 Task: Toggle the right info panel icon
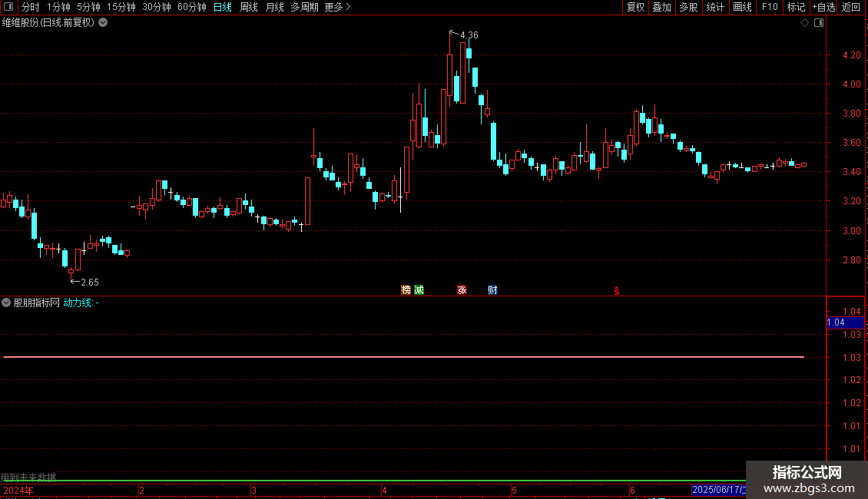819,23
